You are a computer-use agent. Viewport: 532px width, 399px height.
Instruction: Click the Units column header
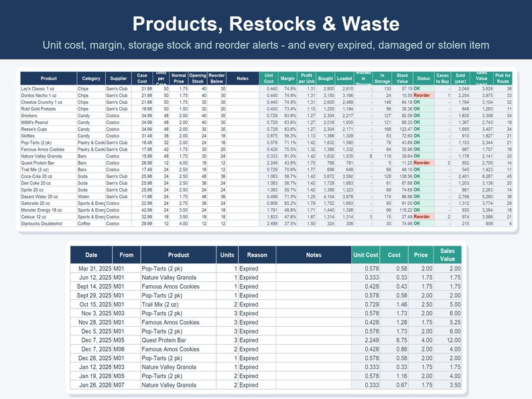click(x=227, y=255)
